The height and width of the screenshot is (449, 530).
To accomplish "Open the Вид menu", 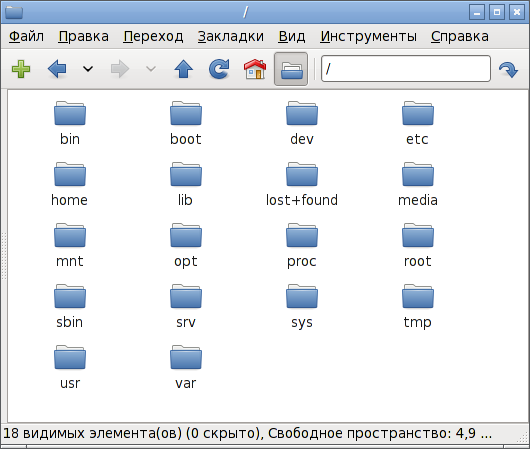I will point(292,36).
